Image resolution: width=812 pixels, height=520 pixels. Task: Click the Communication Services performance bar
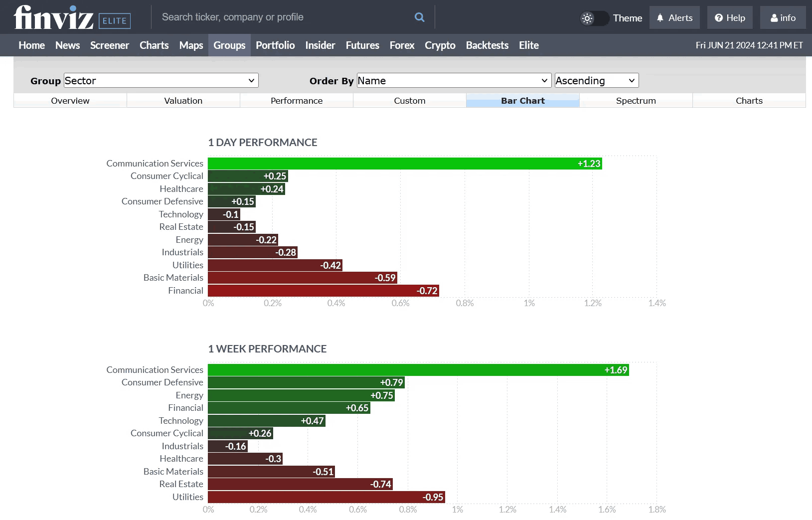[x=404, y=163]
